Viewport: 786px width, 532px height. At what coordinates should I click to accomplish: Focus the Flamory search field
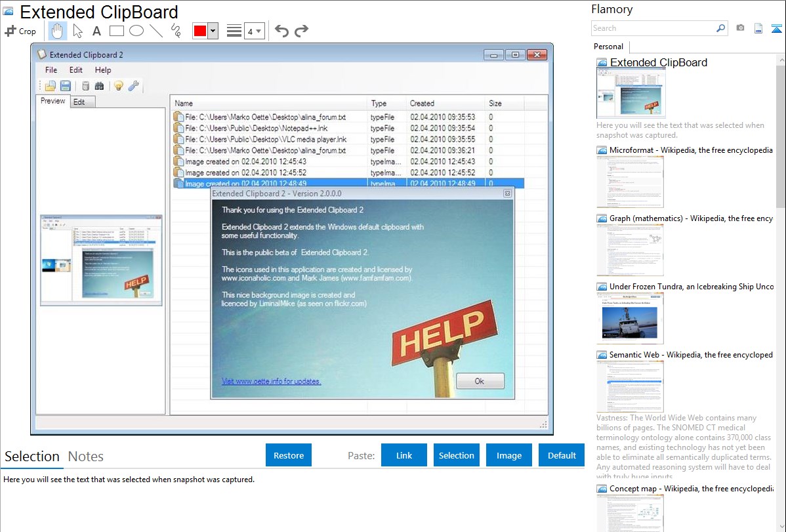tap(653, 28)
